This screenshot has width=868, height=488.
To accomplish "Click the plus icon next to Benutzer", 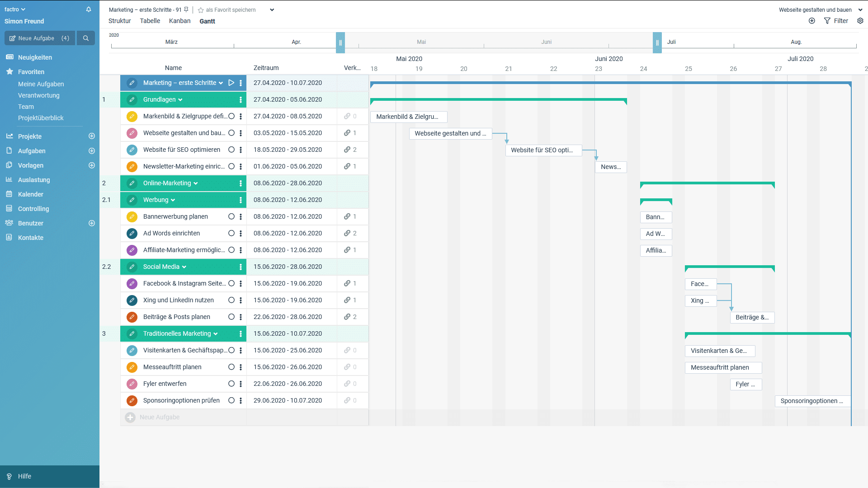I will (92, 223).
